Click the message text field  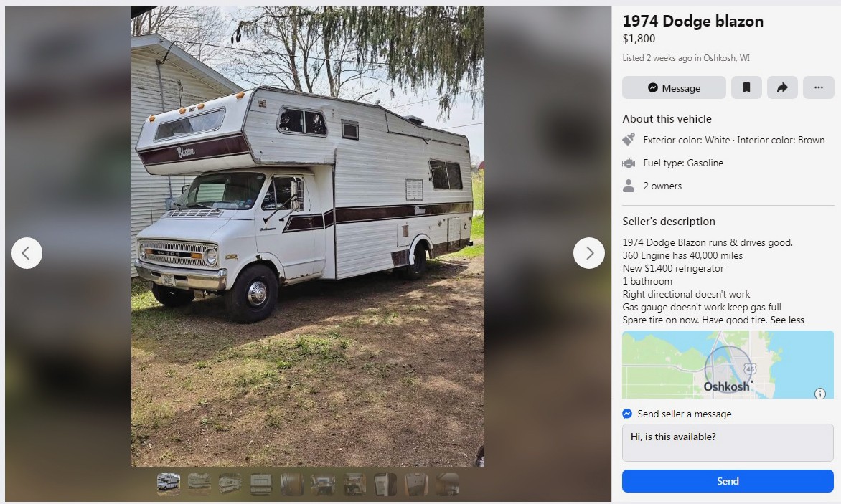[x=728, y=442]
